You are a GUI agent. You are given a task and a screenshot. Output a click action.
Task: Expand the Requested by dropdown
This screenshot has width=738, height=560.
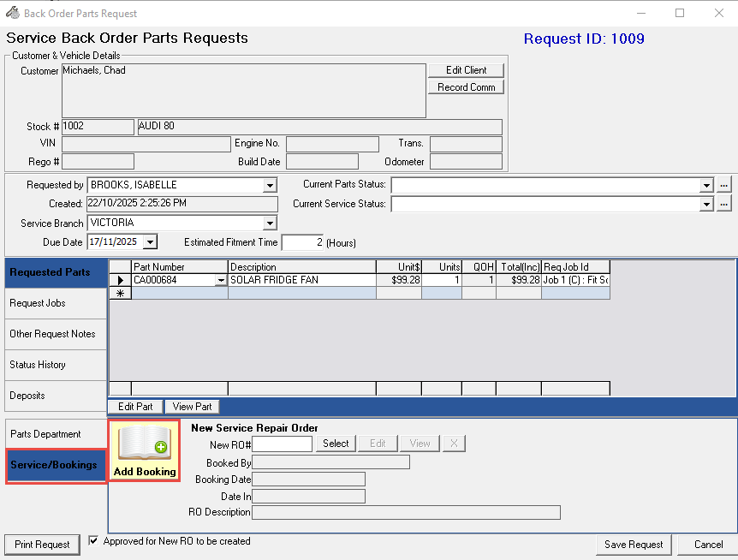click(270, 185)
